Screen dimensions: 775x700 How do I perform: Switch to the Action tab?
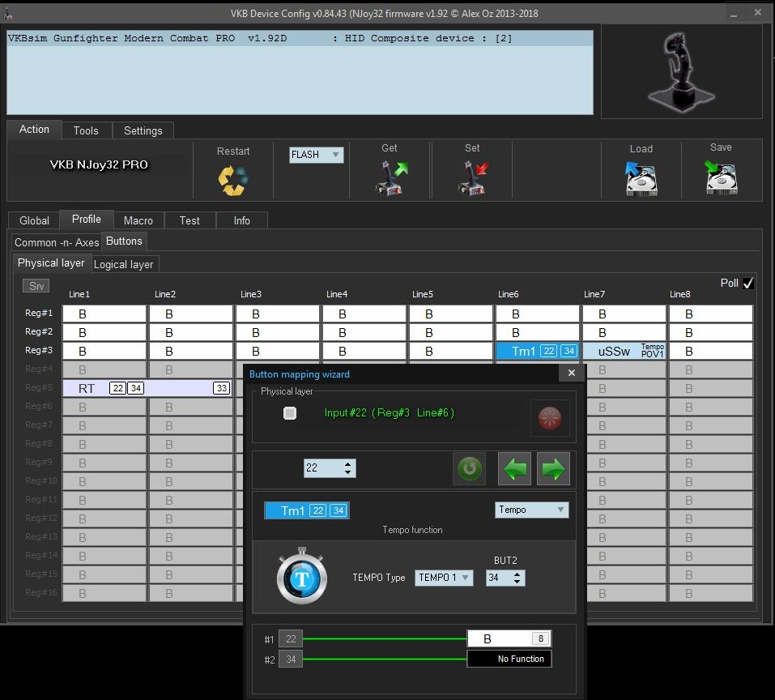coord(34,129)
